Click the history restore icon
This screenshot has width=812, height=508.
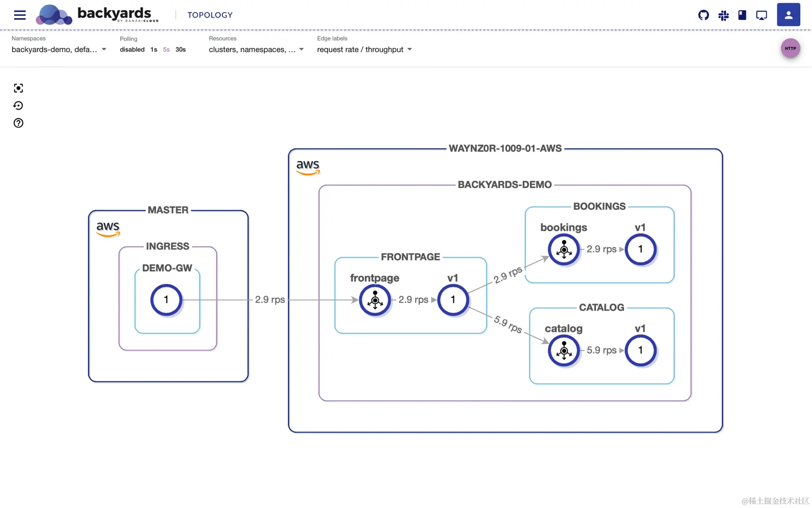(18, 105)
